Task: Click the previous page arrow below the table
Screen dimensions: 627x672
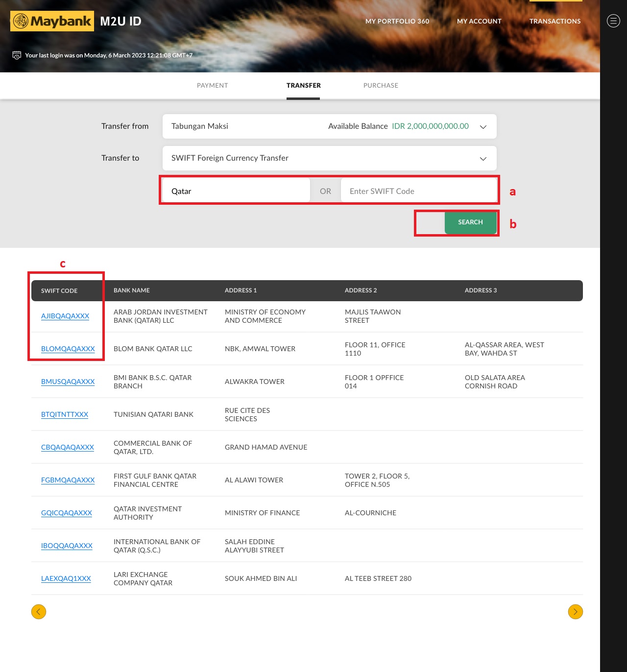Action: [39, 612]
